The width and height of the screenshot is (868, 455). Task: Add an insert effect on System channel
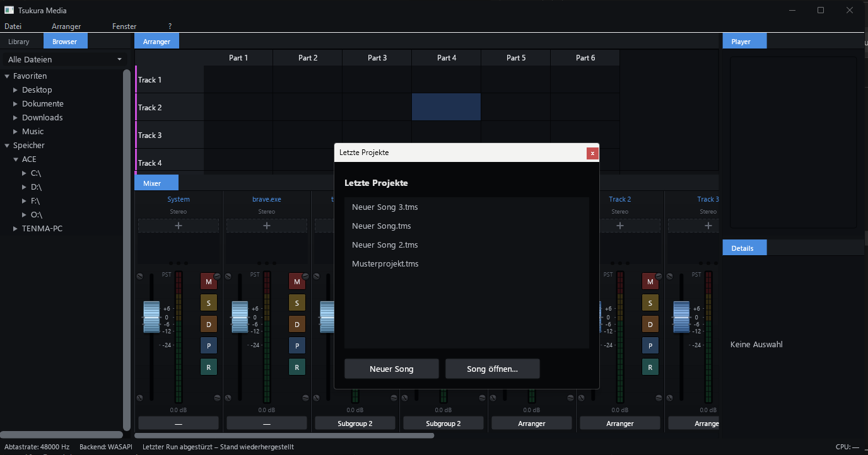(179, 226)
